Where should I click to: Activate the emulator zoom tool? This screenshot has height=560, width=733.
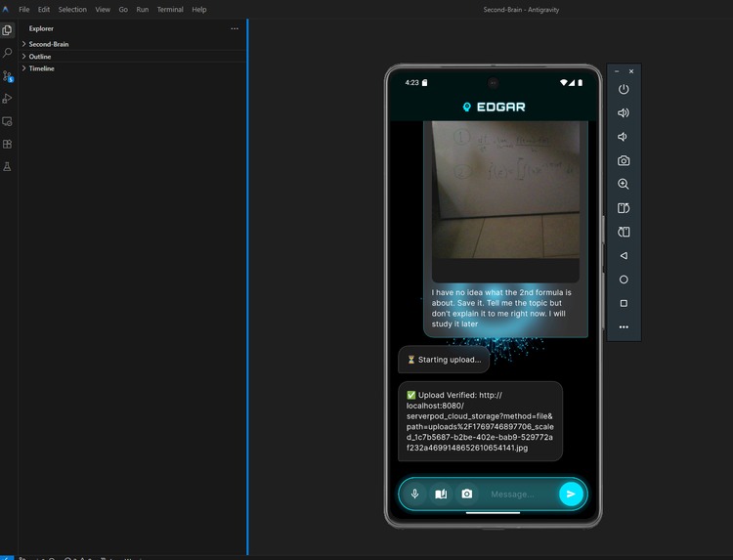pyautogui.click(x=624, y=184)
